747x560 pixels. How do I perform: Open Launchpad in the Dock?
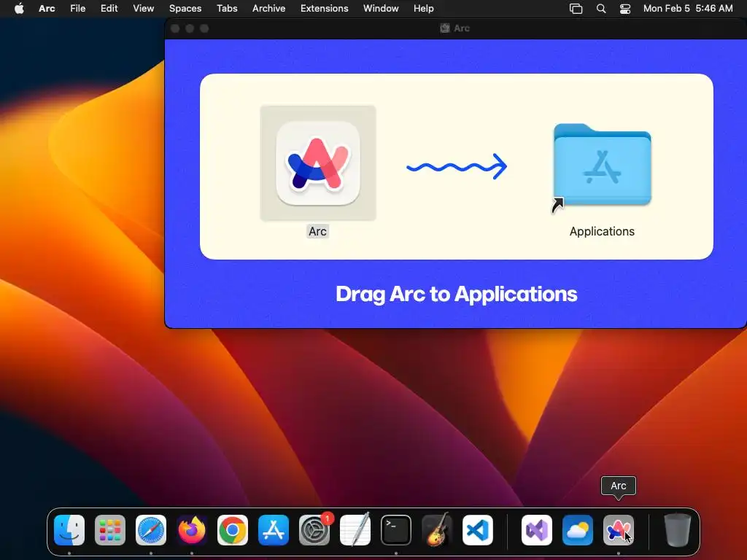point(110,530)
